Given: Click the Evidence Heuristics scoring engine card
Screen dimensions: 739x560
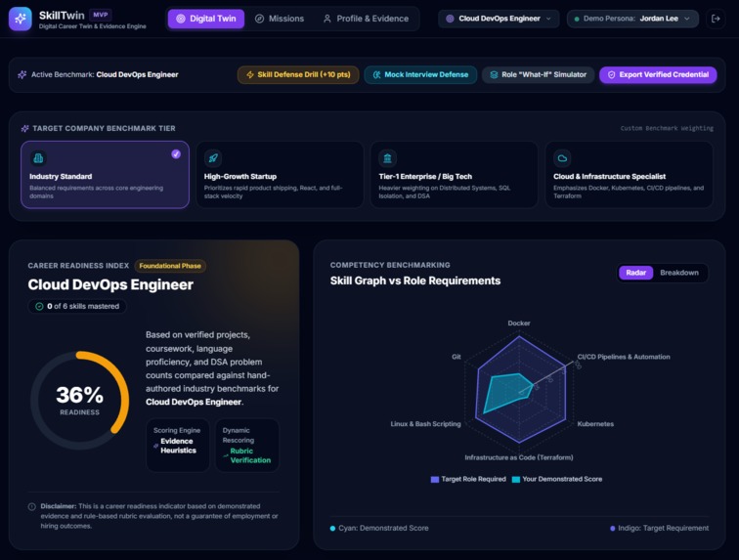Looking at the screenshot, I should 178,446.
